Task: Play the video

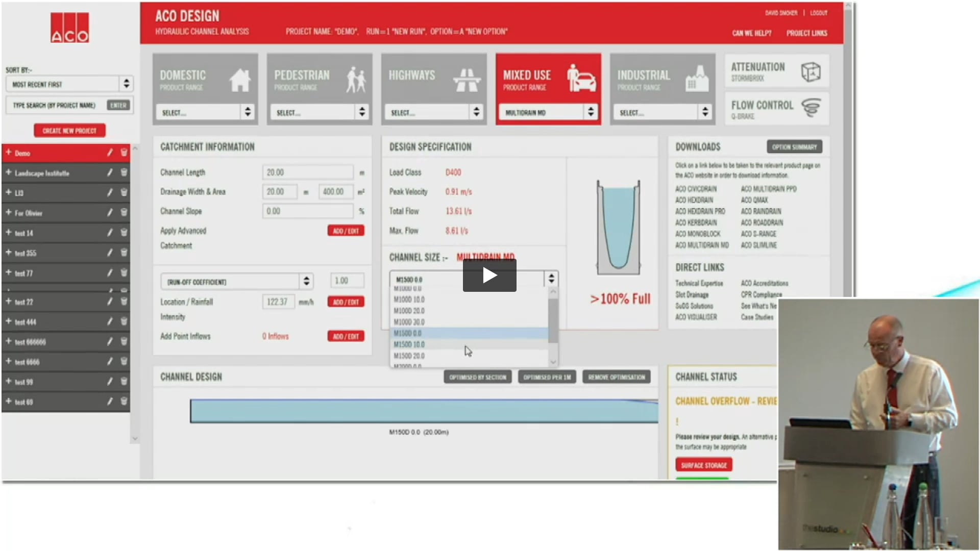Action: [x=489, y=275]
